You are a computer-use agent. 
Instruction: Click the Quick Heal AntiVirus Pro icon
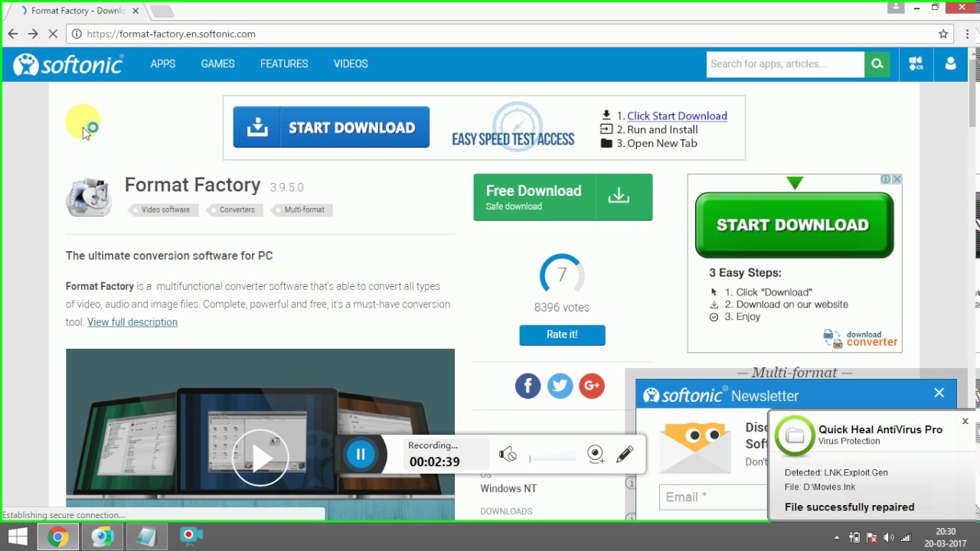795,435
